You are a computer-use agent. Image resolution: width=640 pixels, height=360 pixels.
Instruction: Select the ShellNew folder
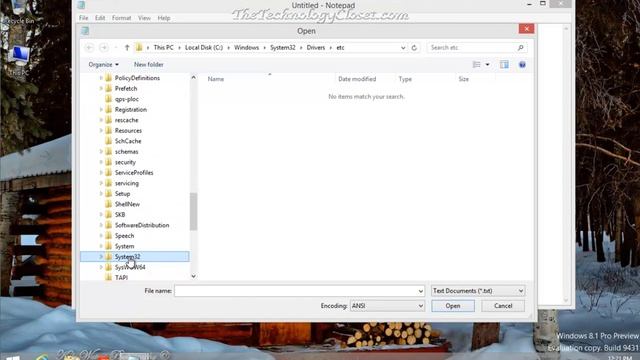[x=127, y=204]
